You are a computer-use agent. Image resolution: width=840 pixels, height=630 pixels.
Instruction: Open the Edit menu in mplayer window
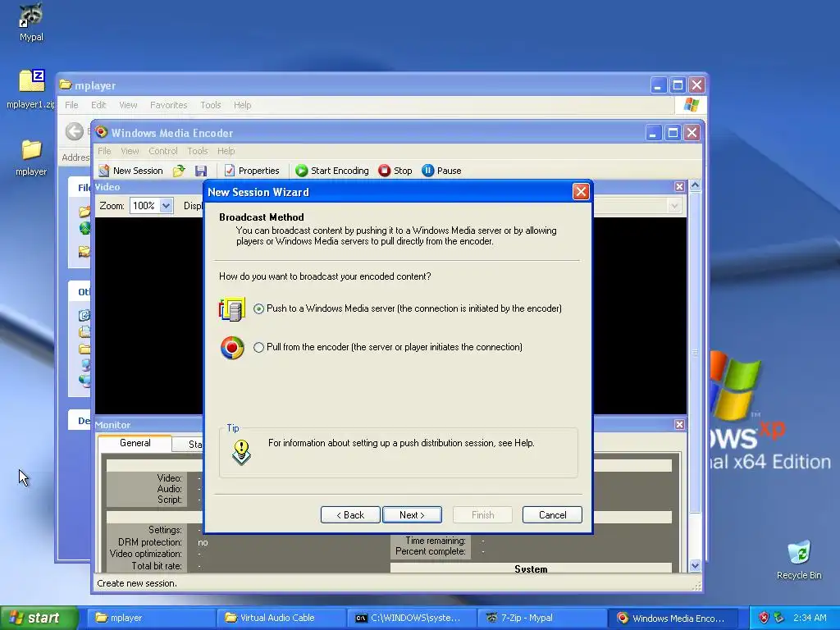98,105
